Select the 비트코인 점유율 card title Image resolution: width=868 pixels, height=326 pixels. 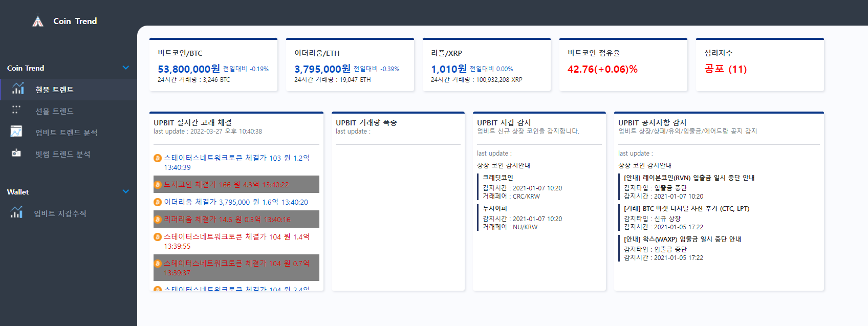(x=594, y=53)
